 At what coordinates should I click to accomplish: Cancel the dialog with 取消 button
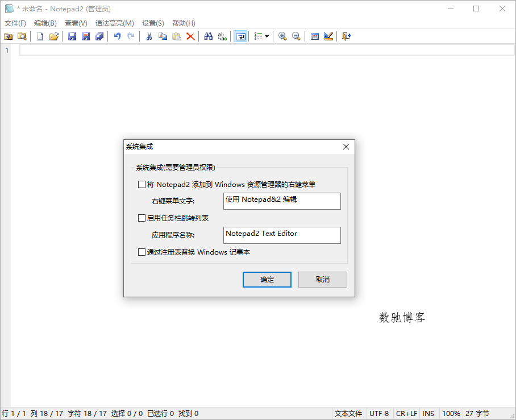(x=323, y=280)
